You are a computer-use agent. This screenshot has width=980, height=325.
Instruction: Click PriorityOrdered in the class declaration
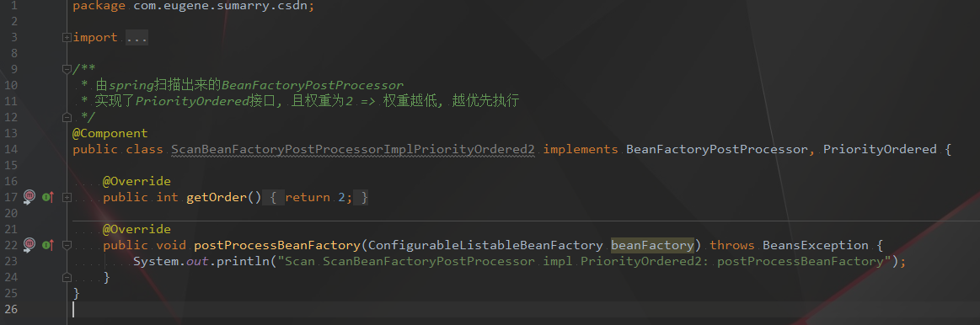880,149
